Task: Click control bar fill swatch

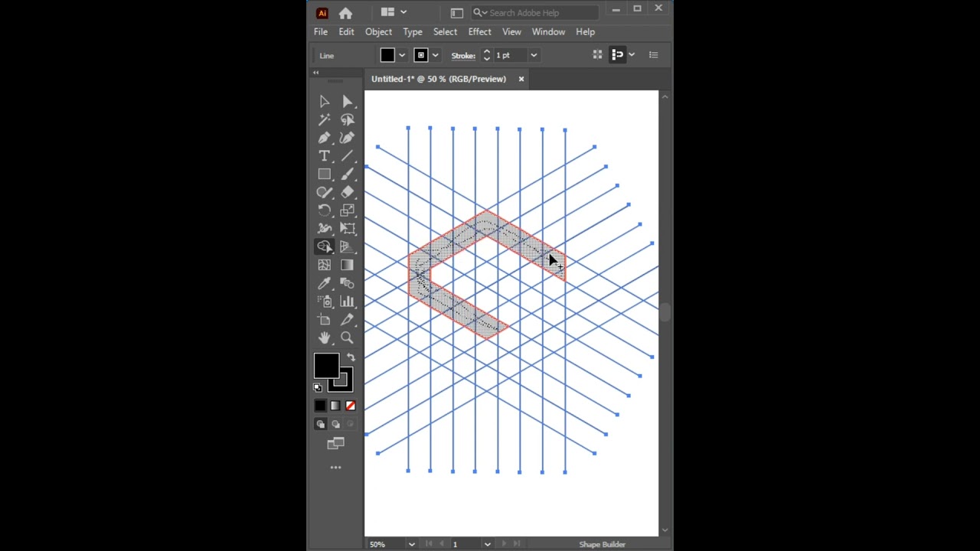Action: coord(387,55)
